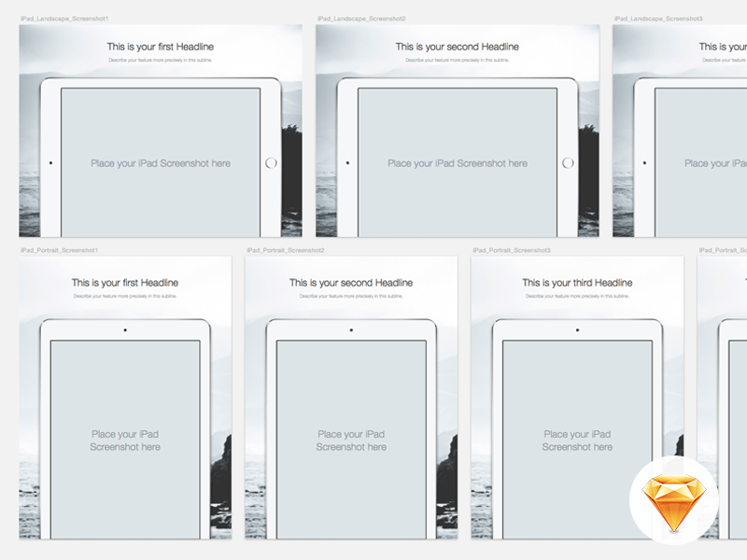The height and width of the screenshot is (560, 747).
Task: Click the 'This is your second Headline' text
Action: coord(459,46)
